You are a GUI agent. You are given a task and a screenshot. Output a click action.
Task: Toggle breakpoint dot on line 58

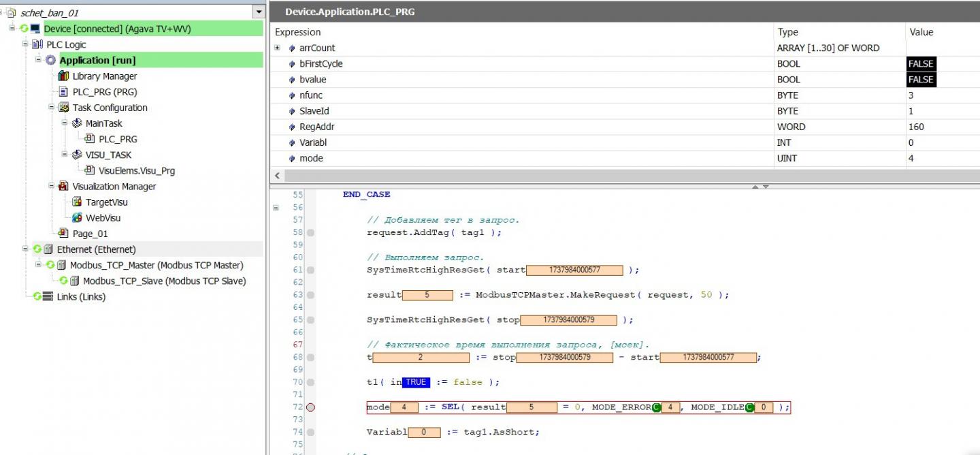311,232
